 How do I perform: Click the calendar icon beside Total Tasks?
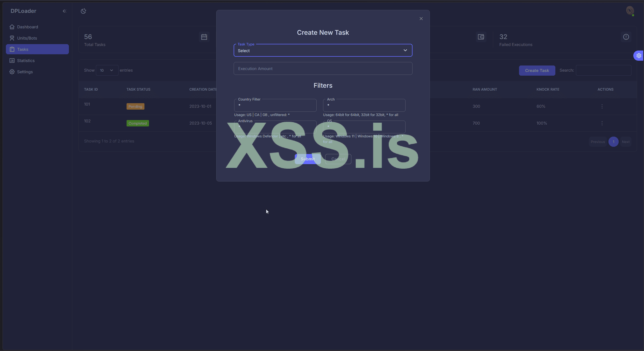pyautogui.click(x=204, y=37)
